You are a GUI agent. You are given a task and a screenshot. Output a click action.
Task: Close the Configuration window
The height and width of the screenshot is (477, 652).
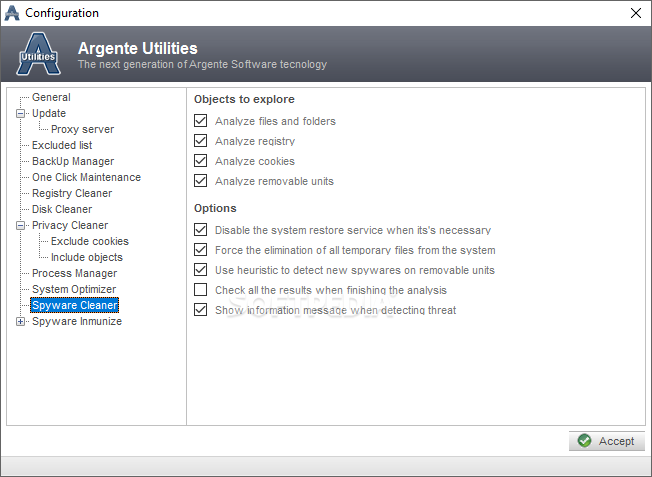click(635, 13)
